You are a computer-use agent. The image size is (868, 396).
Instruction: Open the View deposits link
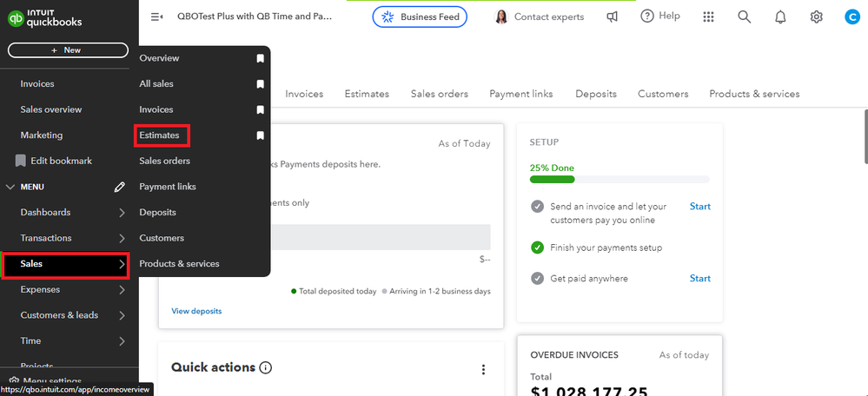(x=196, y=311)
